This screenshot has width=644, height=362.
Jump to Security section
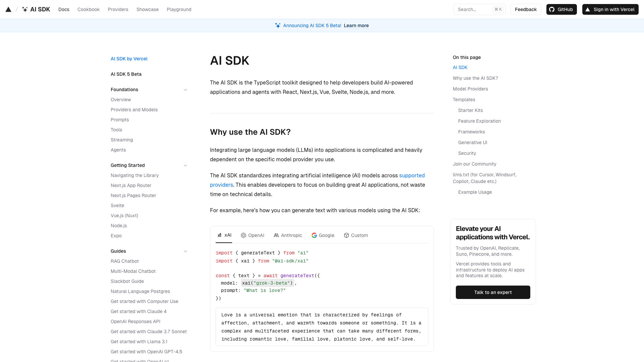click(467, 153)
